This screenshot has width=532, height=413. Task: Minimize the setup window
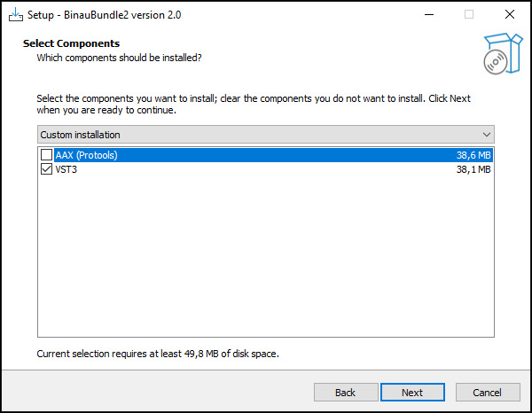click(428, 15)
